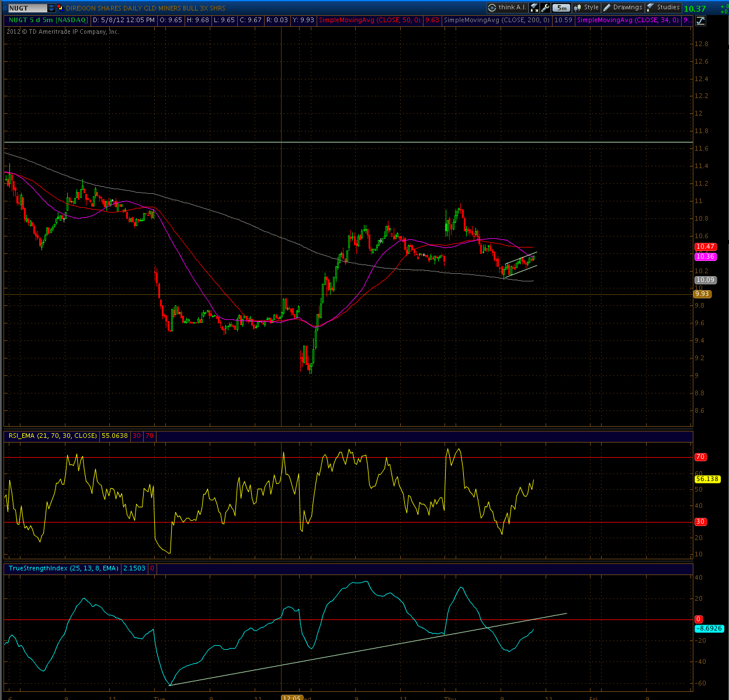The image size is (729, 700).
Task: Click the 'Y: 9.93' header value
Action: (303, 20)
